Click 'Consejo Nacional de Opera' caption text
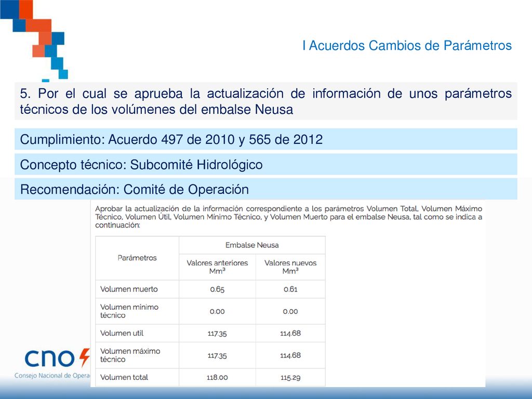532x399 pixels. [52, 376]
